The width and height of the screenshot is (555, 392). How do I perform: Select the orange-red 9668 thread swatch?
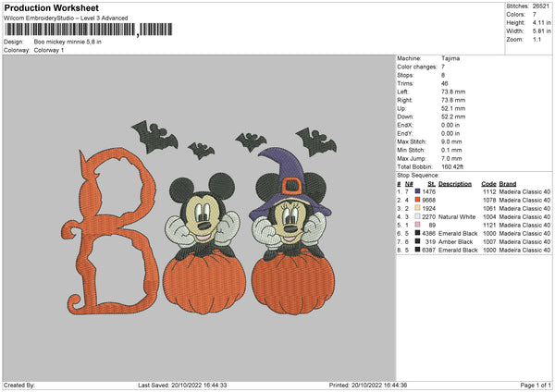pyautogui.click(x=420, y=200)
